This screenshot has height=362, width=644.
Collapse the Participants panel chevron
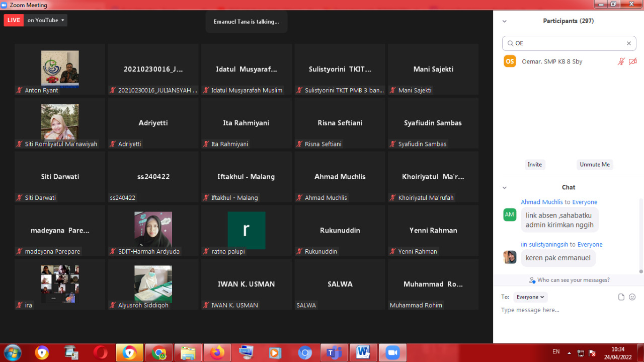pos(505,21)
